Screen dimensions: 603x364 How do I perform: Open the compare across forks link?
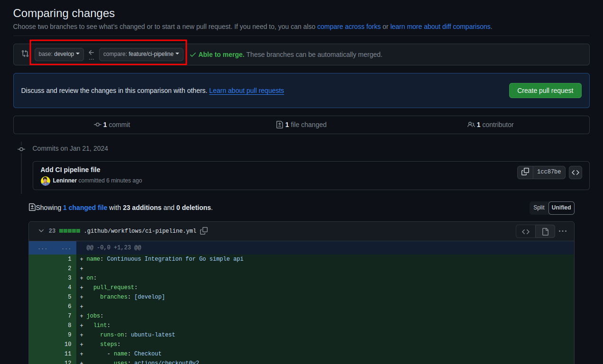[x=349, y=27]
